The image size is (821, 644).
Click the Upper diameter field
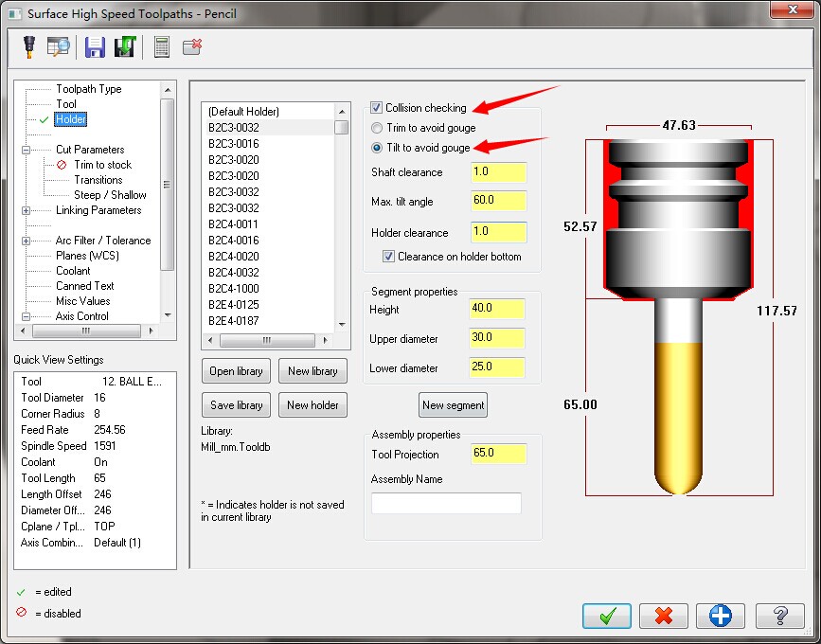point(497,338)
